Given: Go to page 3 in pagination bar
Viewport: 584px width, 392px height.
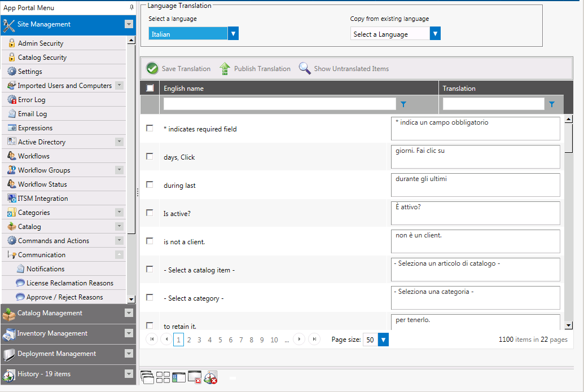Looking at the screenshot, I should [199, 339].
